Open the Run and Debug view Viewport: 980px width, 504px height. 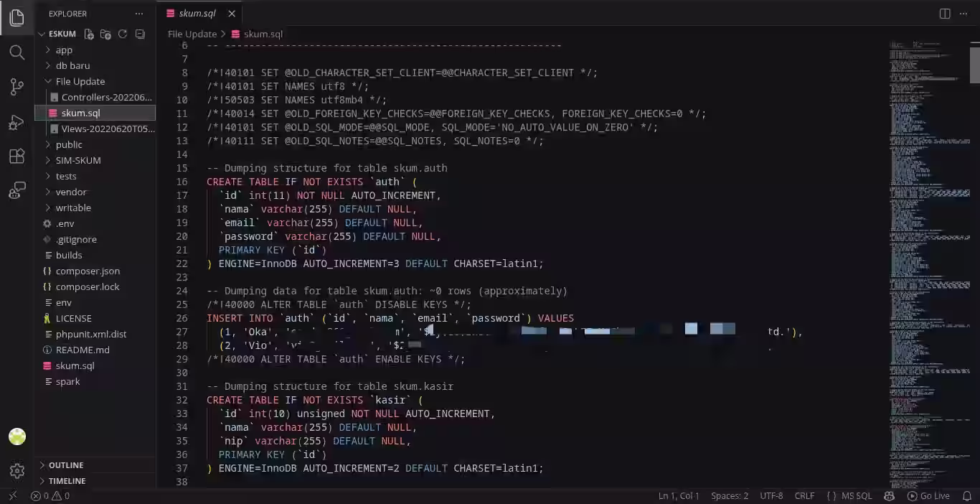click(x=17, y=122)
